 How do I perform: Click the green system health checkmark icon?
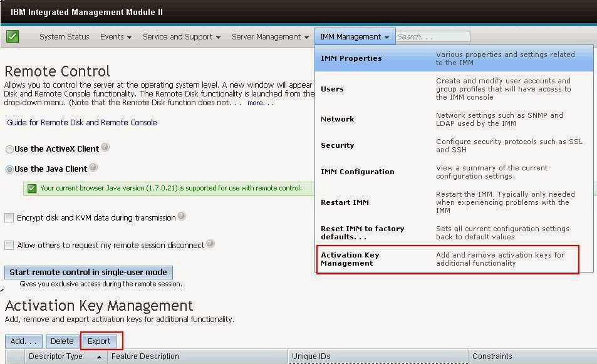(x=13, y=36)
